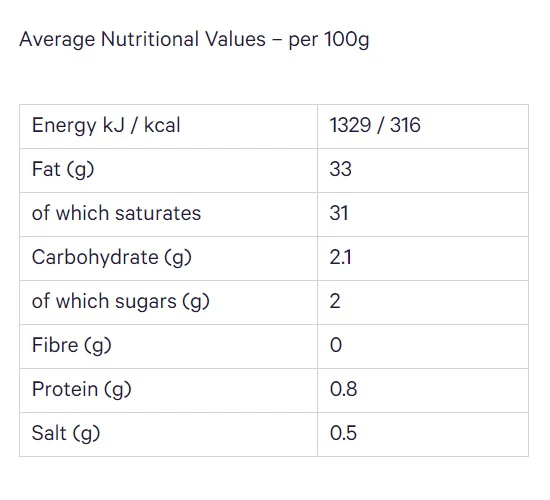The height and width of the screenshot is (500, 550).
Task: Select the Protein (g) row label
Action: click(x=81, y=390)
